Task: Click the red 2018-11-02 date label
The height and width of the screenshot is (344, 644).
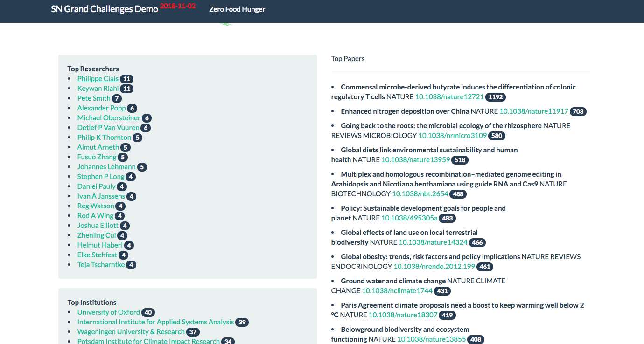Action: tap(178, 6)
